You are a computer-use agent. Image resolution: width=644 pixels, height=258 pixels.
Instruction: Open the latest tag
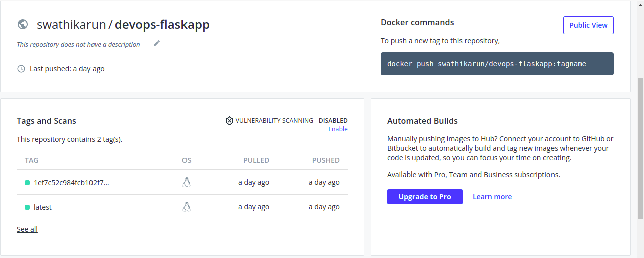tap(43, 207)
